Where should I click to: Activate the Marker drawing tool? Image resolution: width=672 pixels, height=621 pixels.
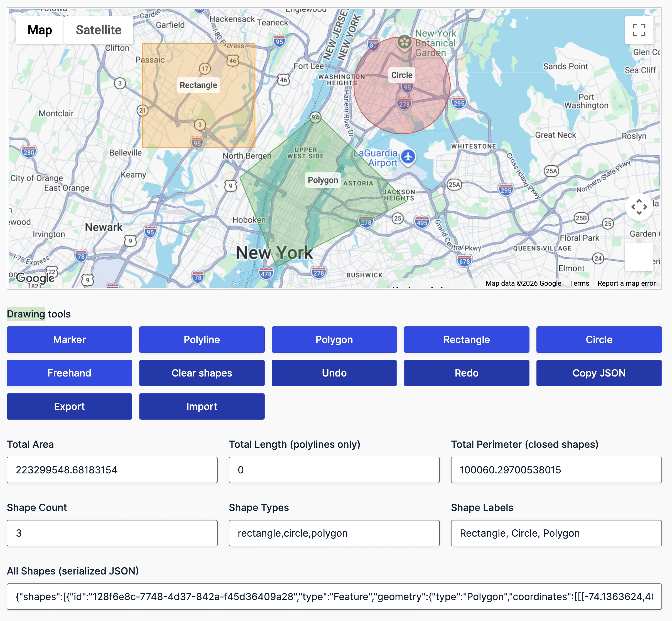point(70,339)
